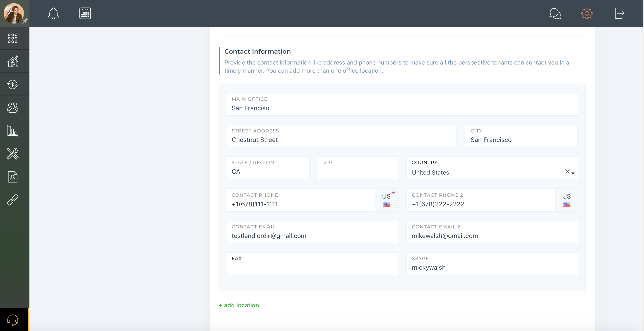Screen dimensions: 644x331
Task: Open the documents person-file icon
Action: [12, 177]
